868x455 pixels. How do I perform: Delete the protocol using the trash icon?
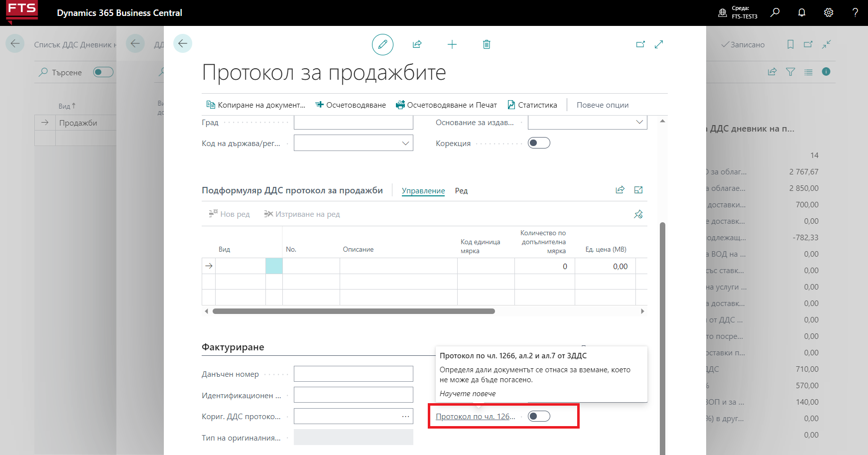487,44
